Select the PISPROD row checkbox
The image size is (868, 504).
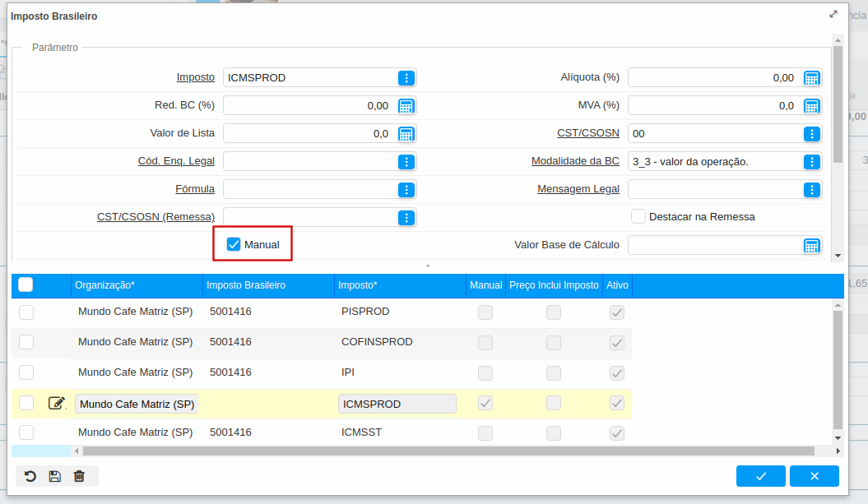click(x=26, y=312)
